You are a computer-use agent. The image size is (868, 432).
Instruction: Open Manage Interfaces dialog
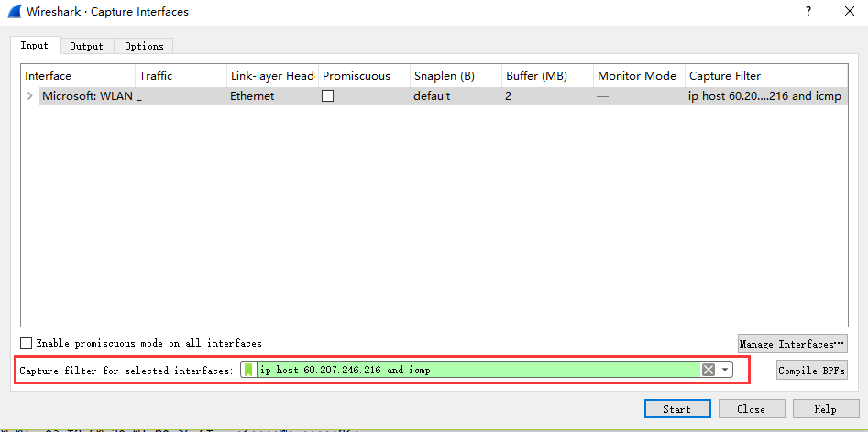coord(792,344)
